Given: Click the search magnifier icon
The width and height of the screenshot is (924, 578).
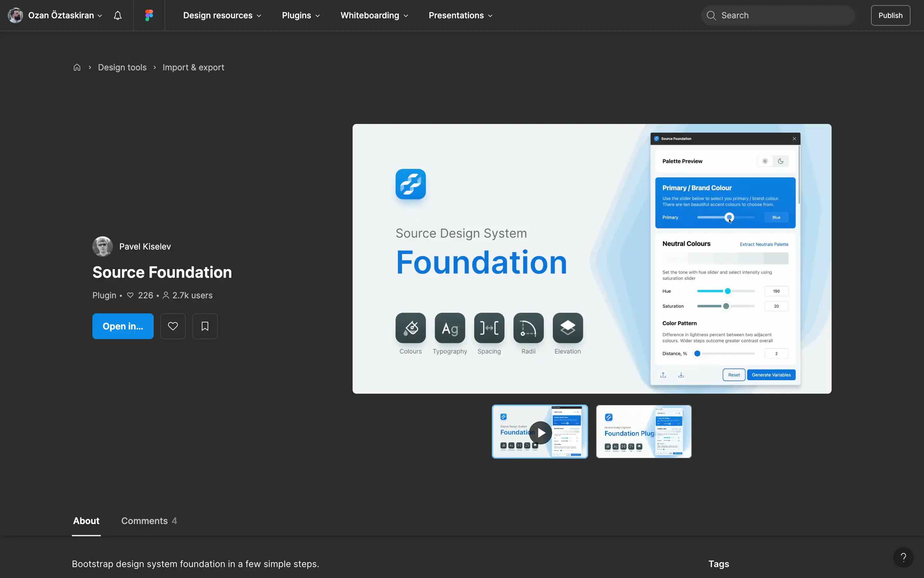Looking at the screenshot, I should pyautogui.click(x=711, y=15).
